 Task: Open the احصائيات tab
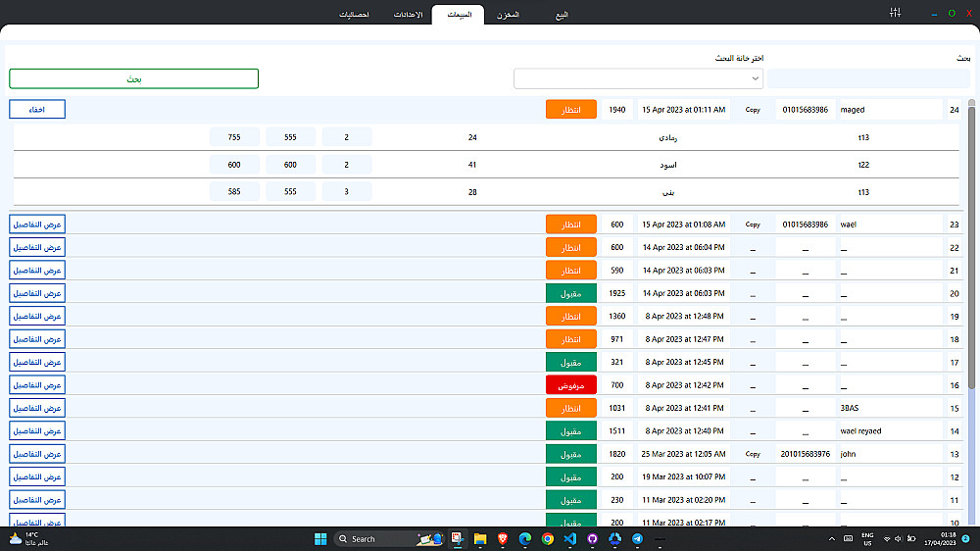pyautogui.click(x=355, y=15)
